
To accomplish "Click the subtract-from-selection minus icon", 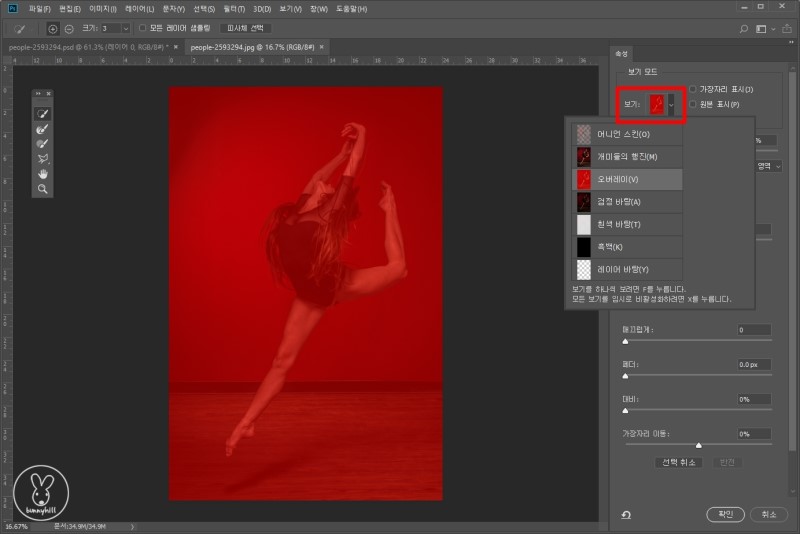I will tap(68, 29).
